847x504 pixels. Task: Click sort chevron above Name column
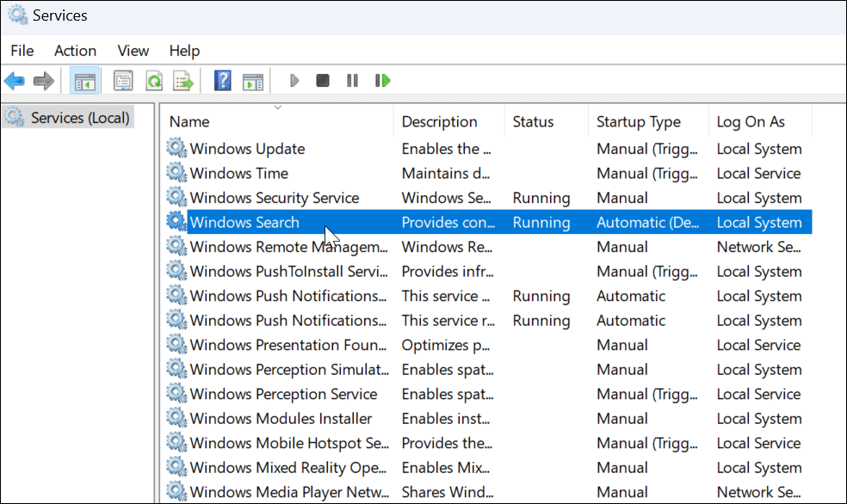pos(278,108)
